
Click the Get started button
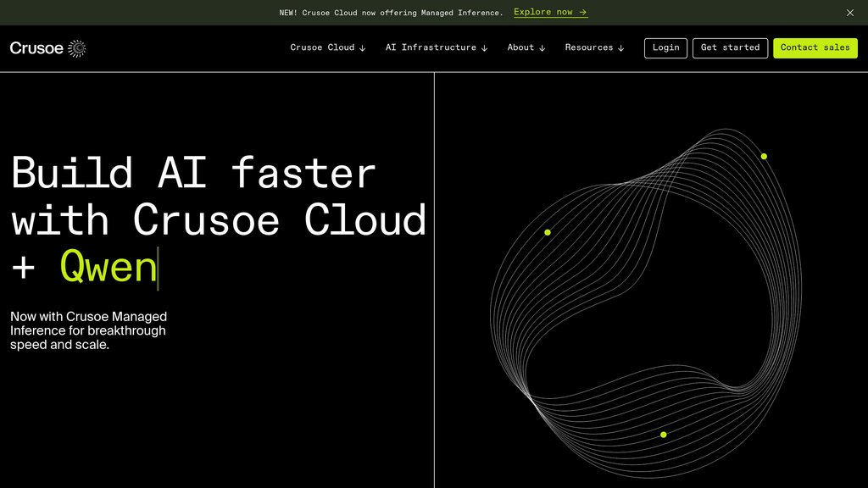pos(730,47)
